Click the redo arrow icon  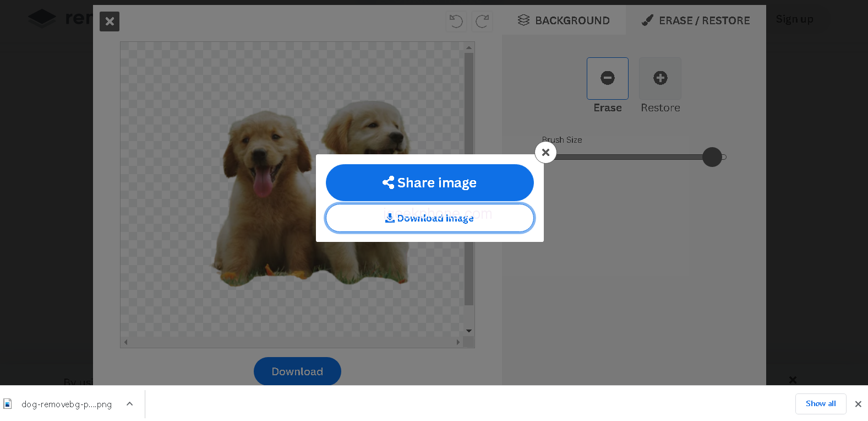[x=482, y=21]
